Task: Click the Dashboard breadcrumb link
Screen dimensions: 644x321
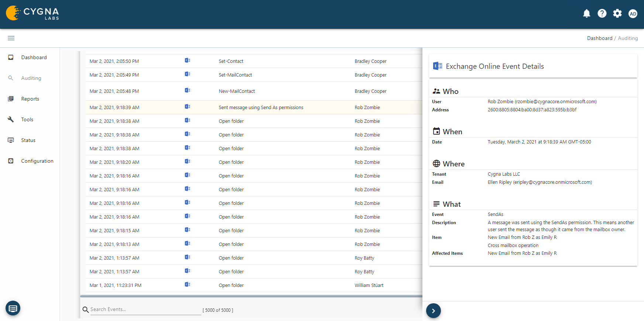Action: click(x=599, y=38)
